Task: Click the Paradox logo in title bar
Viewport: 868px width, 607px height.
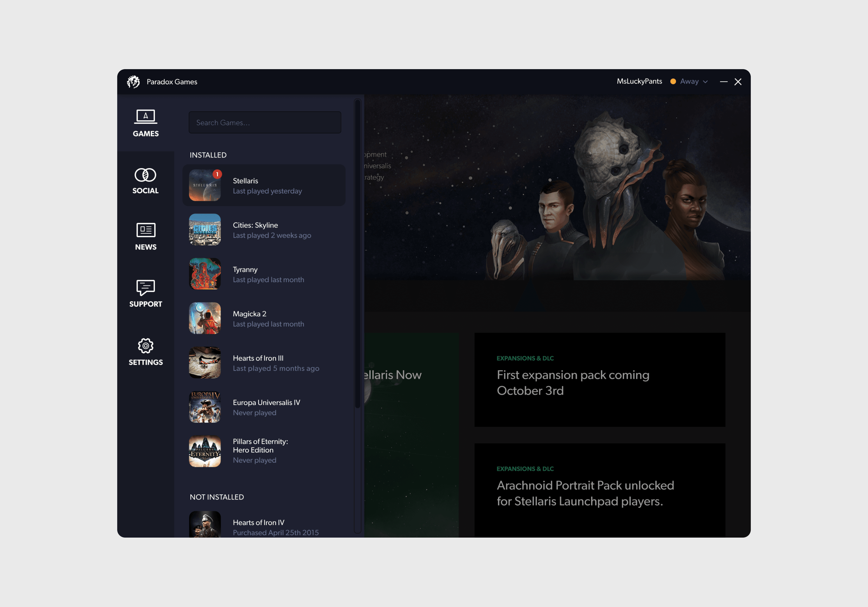Action: pos(133,82)
